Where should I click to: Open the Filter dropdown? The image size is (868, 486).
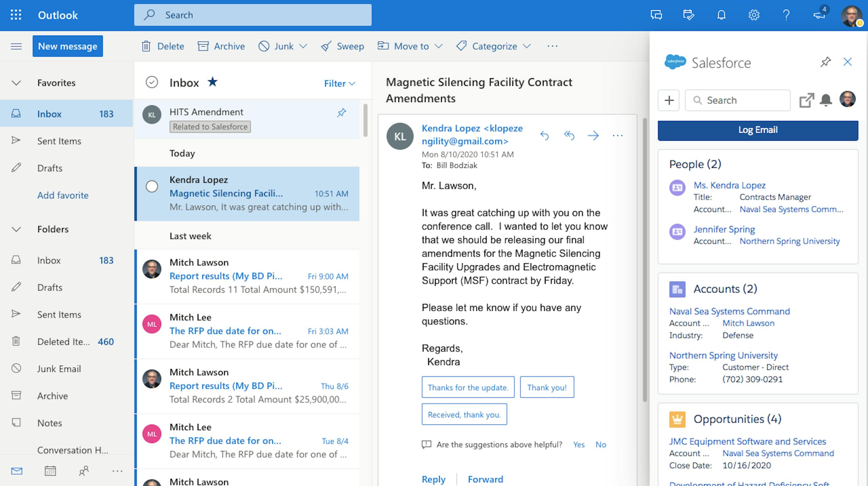click(339, 83)
